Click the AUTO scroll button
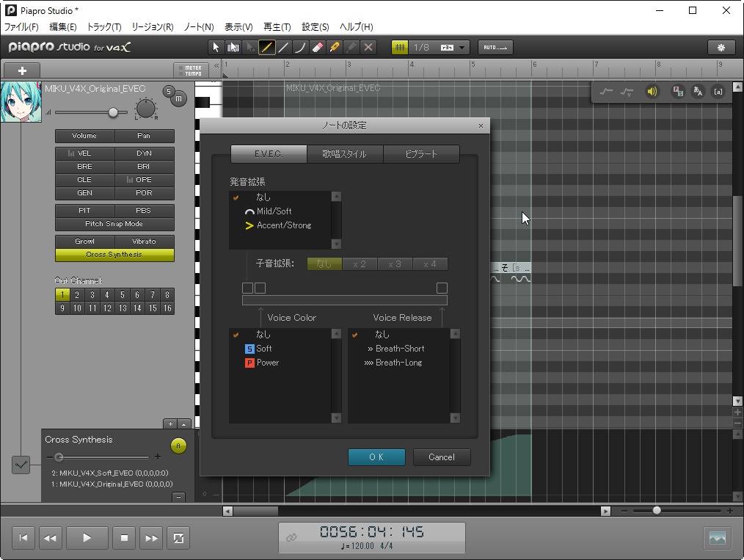 click(495, 48)
